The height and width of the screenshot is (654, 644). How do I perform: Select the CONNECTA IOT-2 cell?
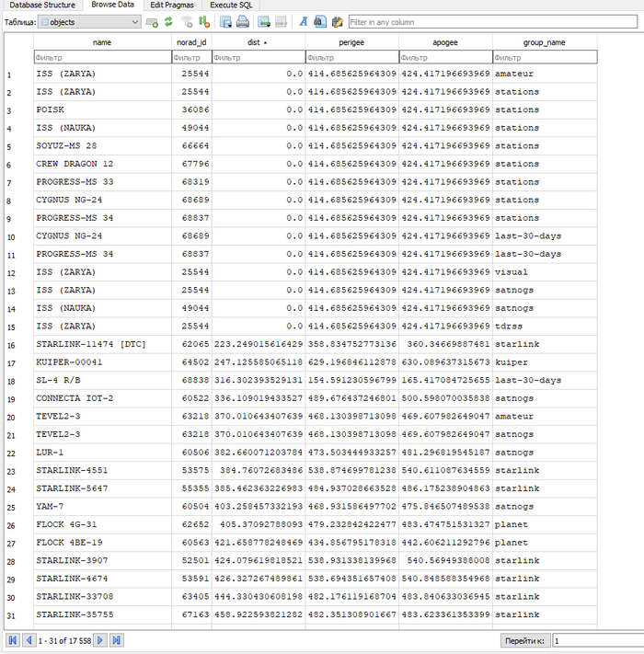point(103,398)
